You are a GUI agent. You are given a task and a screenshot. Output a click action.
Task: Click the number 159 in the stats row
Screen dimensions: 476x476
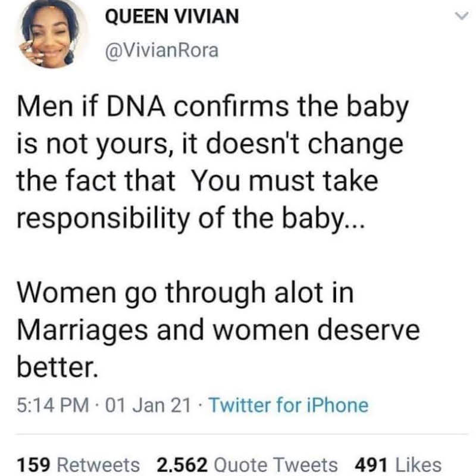coord(33,465)
